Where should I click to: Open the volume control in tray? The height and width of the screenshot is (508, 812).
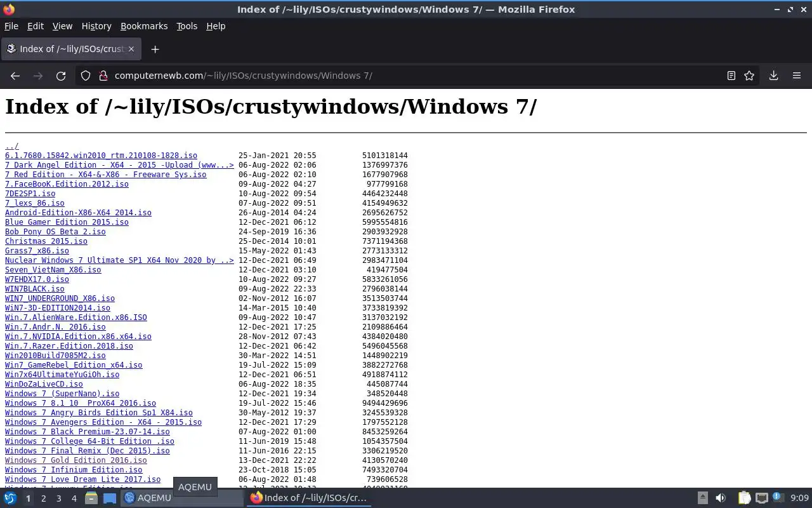721,498
